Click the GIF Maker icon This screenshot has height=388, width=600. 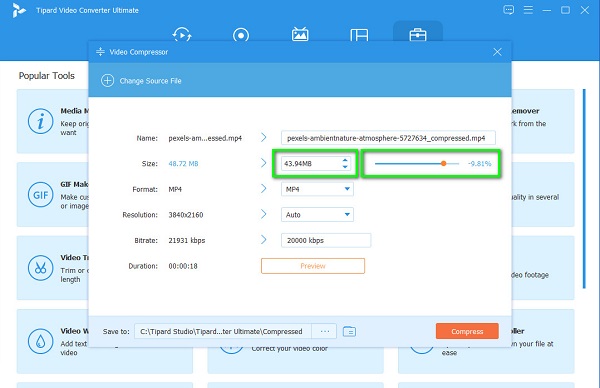[40, 195]
